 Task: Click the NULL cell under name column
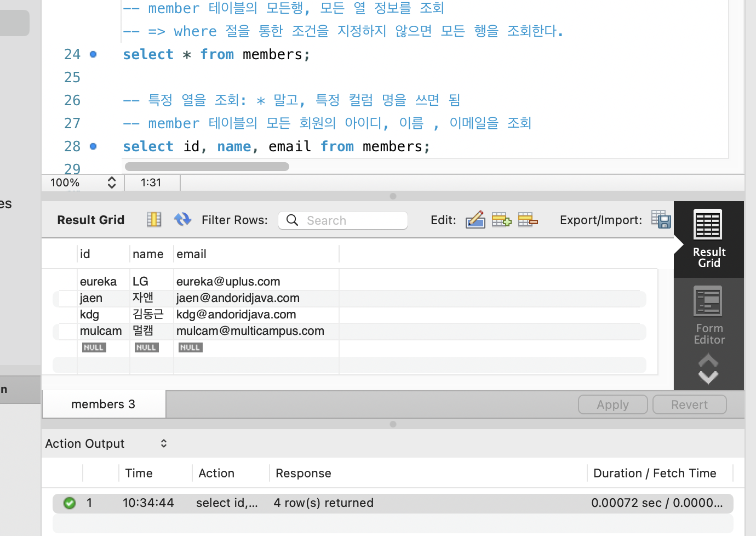146,347
